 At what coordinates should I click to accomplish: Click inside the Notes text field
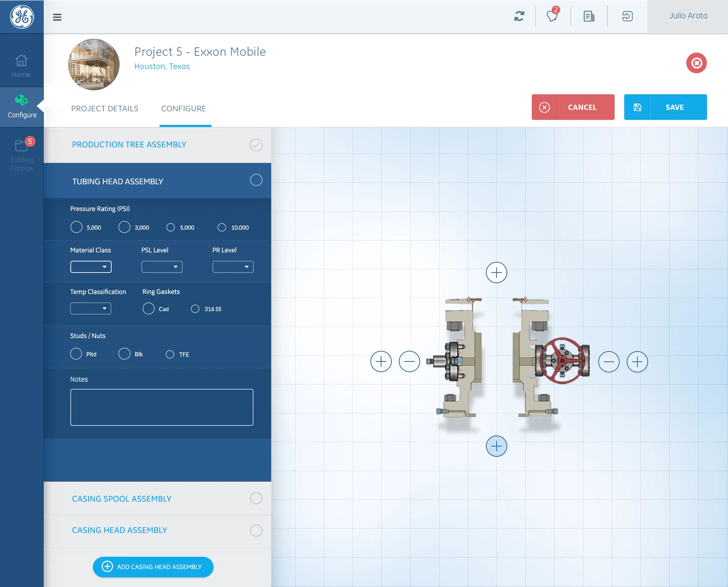click(162, 407)
